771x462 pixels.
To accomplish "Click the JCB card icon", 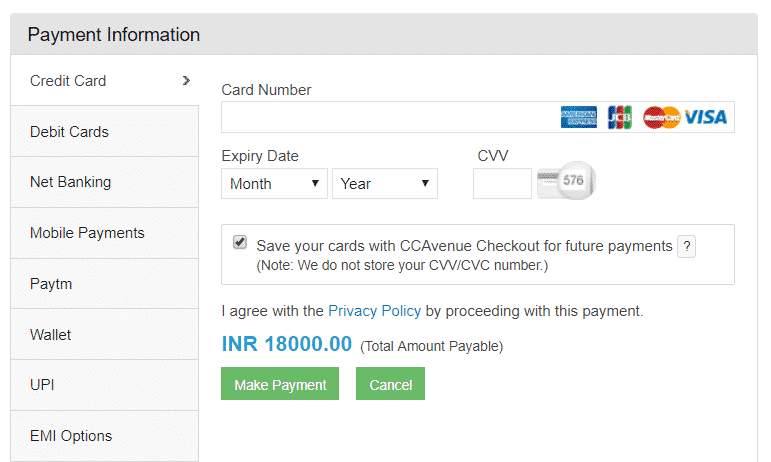I will pyautogui.click(x=619, y=117).
